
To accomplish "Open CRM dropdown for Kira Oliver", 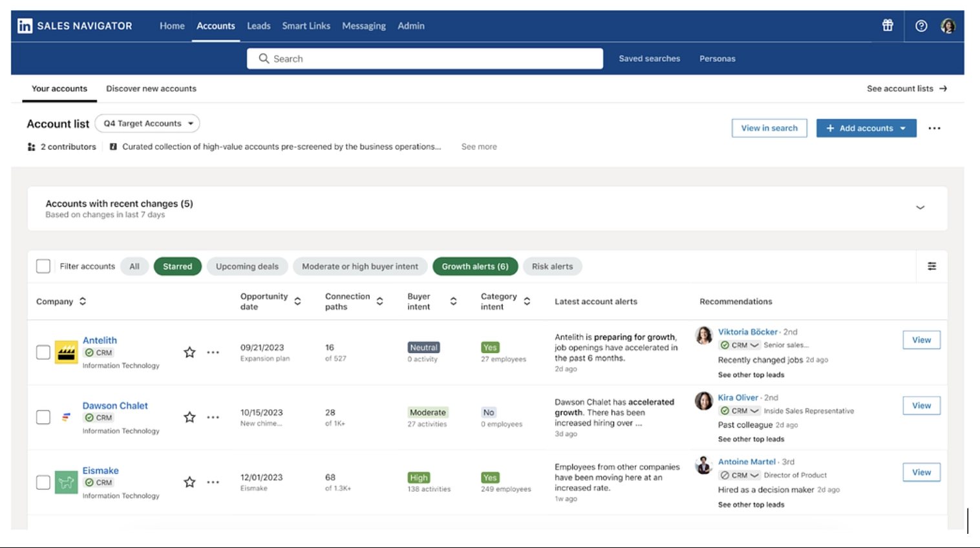I will [x=740, y=410].
